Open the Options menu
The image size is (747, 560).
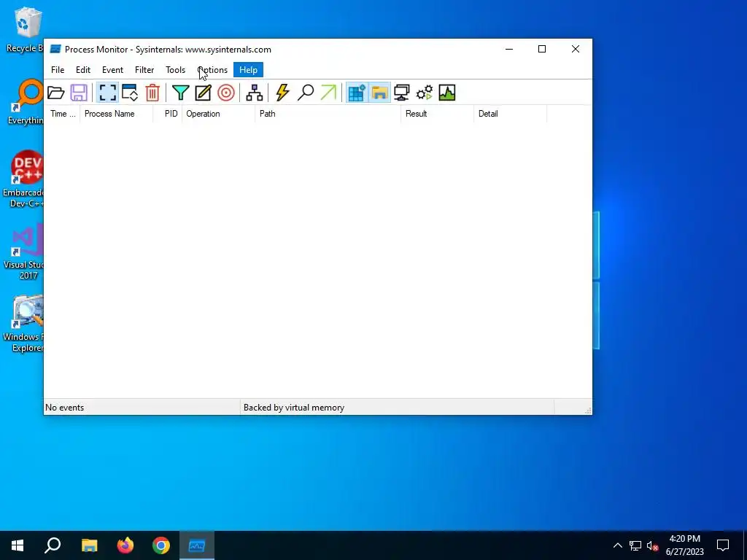212,70
